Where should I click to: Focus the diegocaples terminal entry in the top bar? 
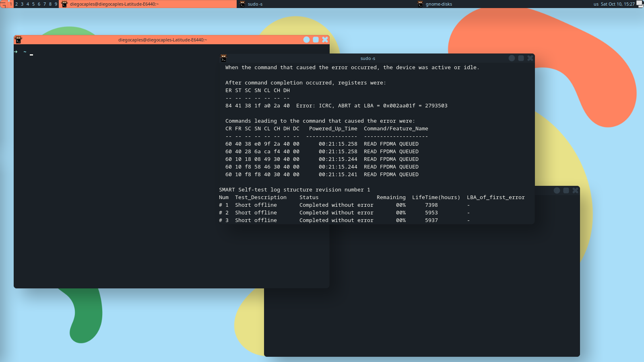pyautogui.click(x=148, y=4)
